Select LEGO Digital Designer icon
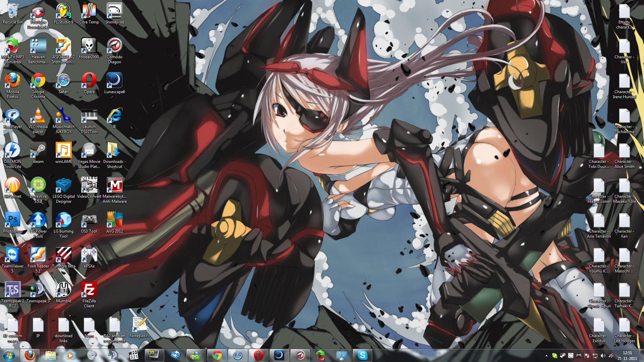Viewport: 644px width, 362px height. point(64,190)
